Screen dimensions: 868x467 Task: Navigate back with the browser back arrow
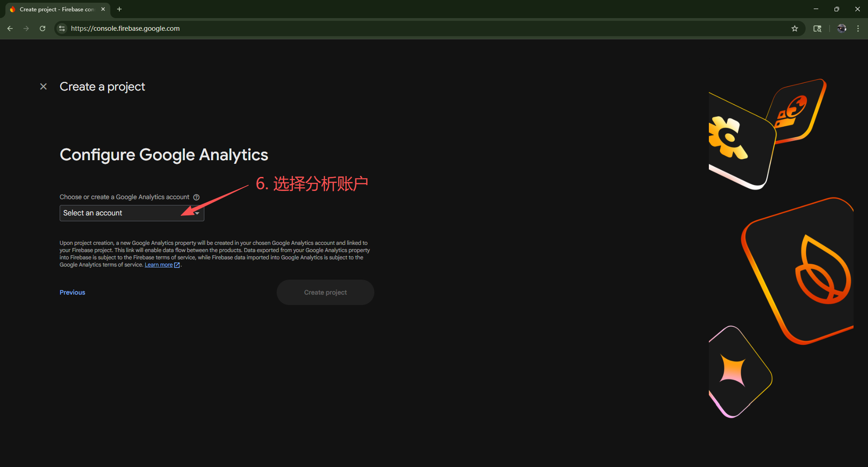(x=10, y=29)
